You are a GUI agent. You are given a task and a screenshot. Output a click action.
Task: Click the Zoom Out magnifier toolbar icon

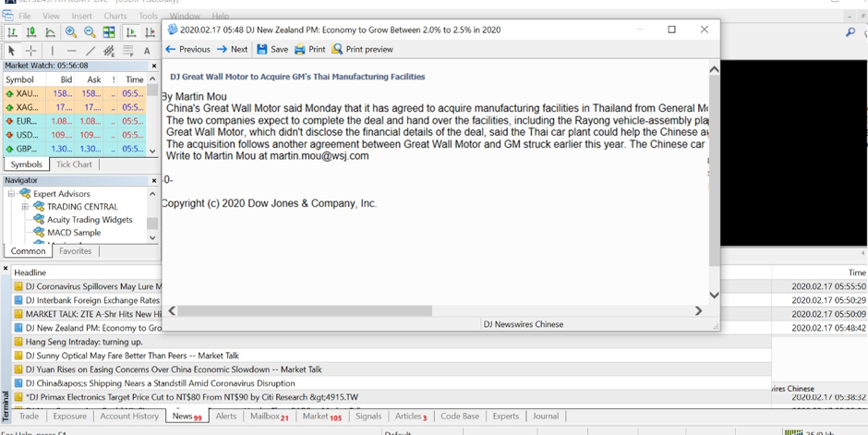click(90, 32)
